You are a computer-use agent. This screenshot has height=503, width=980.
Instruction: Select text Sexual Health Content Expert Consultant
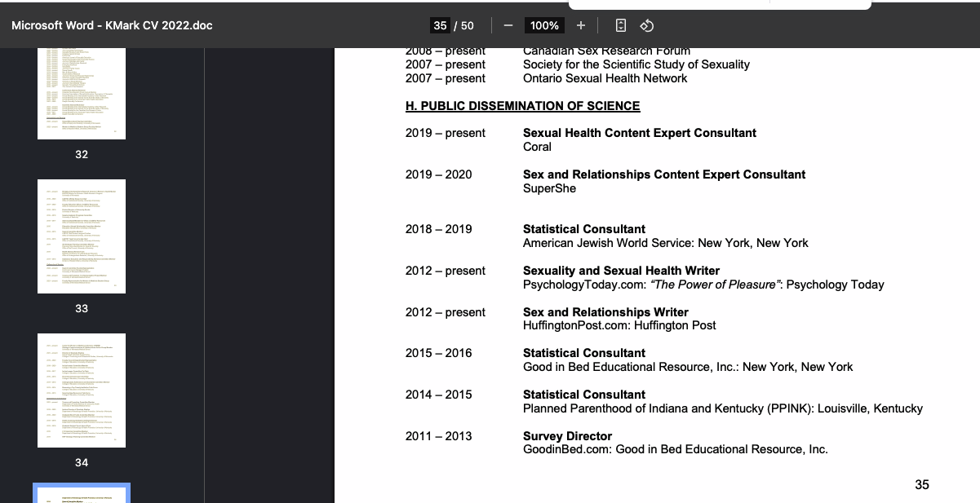tap(640, 133)
